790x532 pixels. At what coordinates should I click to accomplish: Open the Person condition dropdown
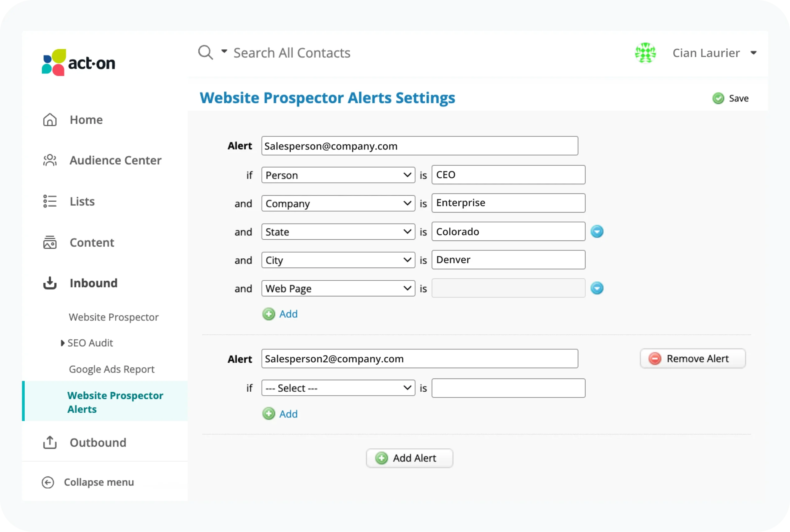pos(338,175)
